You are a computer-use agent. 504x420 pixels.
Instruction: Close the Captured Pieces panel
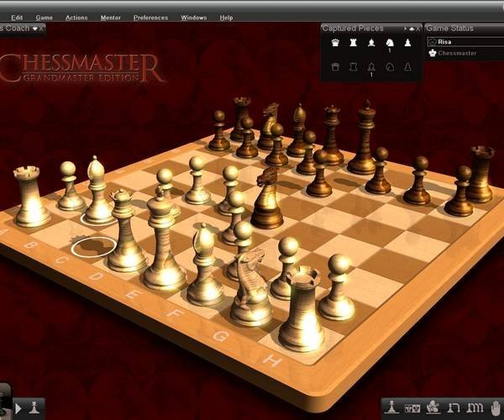(x=417, y=29)
